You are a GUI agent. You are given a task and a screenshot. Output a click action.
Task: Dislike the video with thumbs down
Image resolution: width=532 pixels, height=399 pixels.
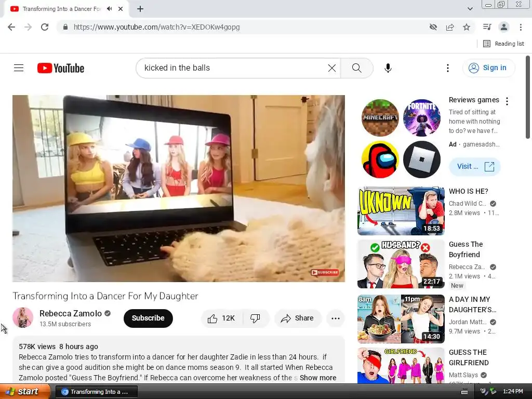(x=255, y=318)
